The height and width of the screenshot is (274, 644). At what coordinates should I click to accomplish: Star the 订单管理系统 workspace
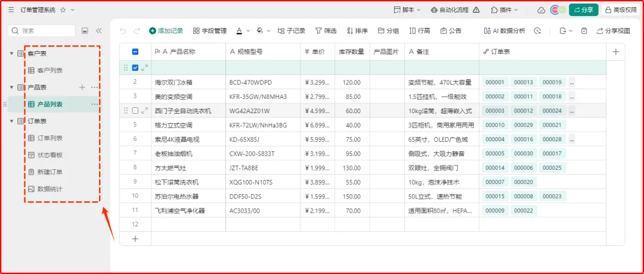tap(63, 10)
